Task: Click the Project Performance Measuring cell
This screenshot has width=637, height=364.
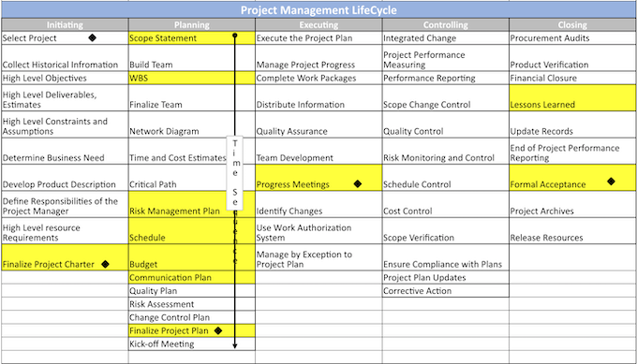Action: click(445, 58)
